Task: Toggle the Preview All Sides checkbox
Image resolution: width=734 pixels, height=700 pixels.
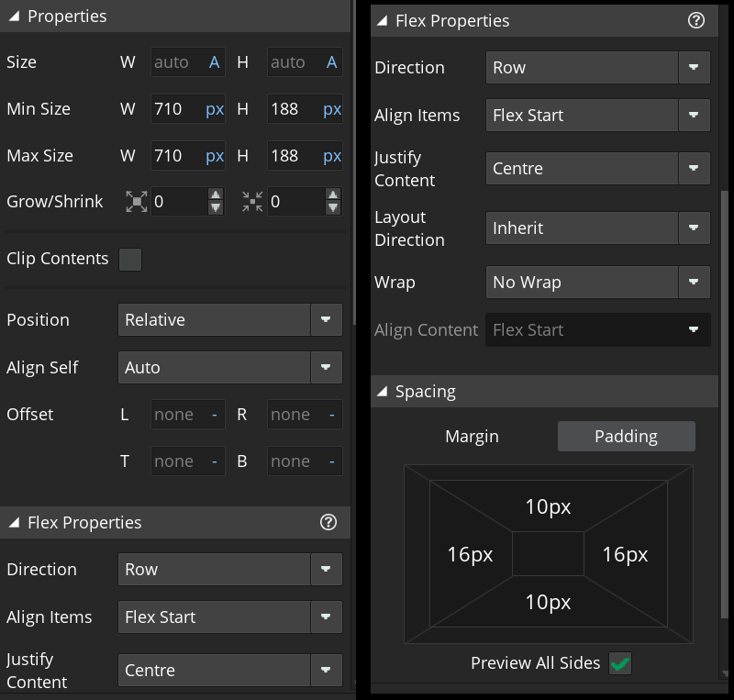Action: [x=620, y=663]
